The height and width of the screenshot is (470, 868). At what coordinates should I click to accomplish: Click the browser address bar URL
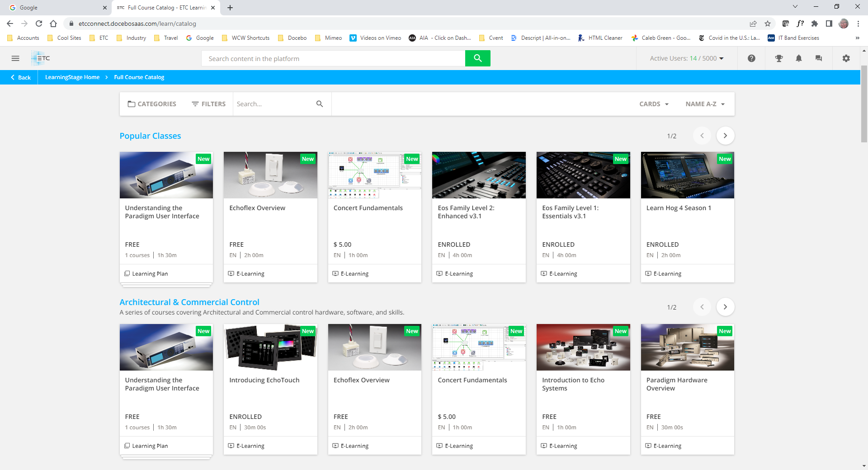(x=137, y=23)
